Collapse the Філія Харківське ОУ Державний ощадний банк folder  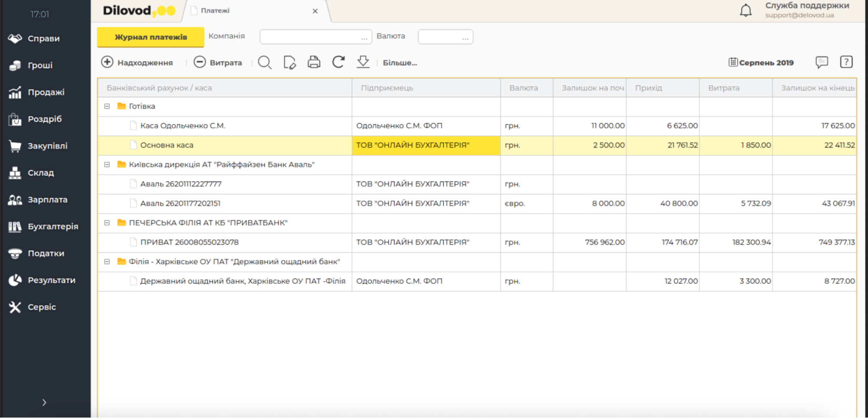pyautogui.click(x=107, y=262)
